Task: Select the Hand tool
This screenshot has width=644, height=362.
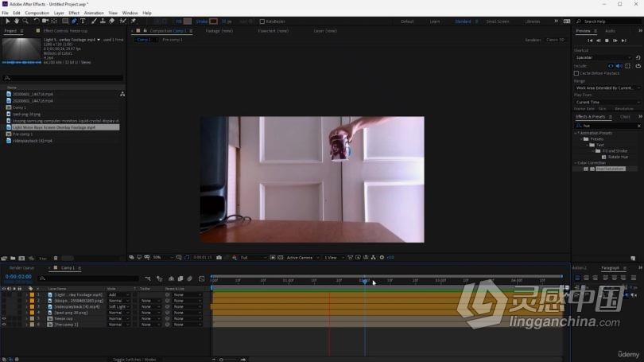Action: (17, 21)
